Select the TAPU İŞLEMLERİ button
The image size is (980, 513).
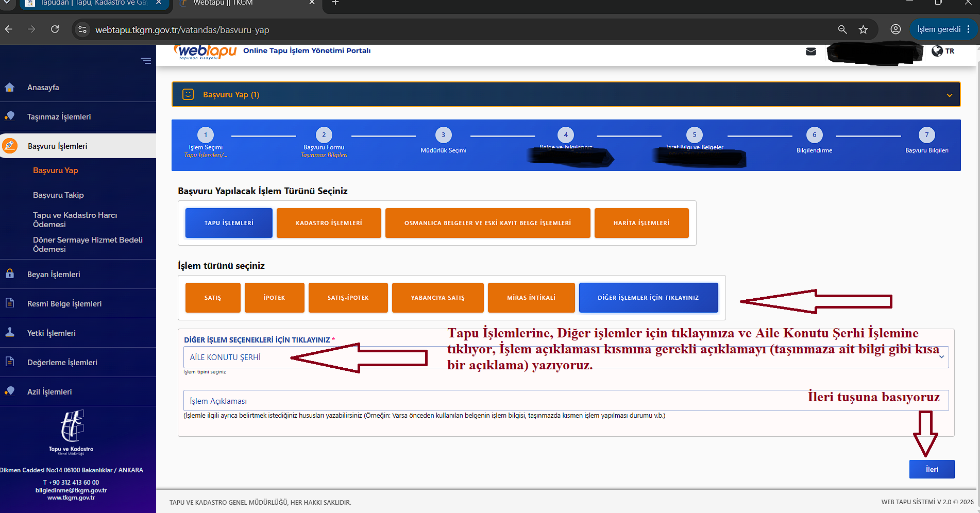229,223
